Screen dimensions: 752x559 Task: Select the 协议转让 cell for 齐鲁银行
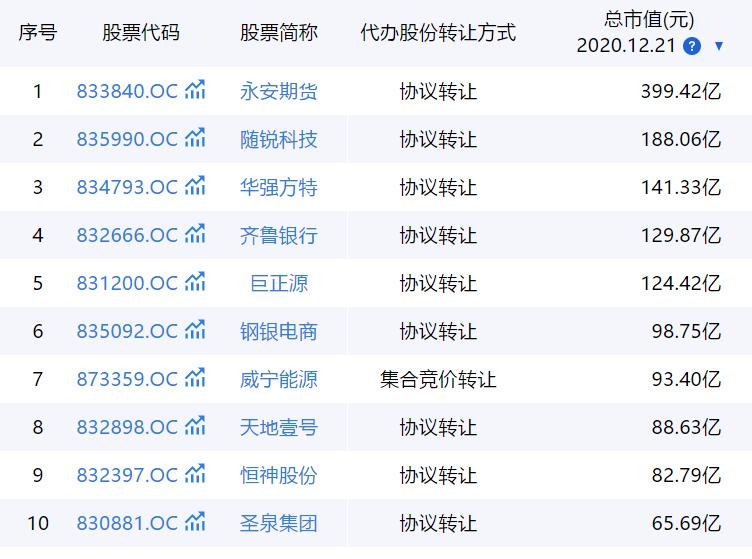click(x=438, y=235)
